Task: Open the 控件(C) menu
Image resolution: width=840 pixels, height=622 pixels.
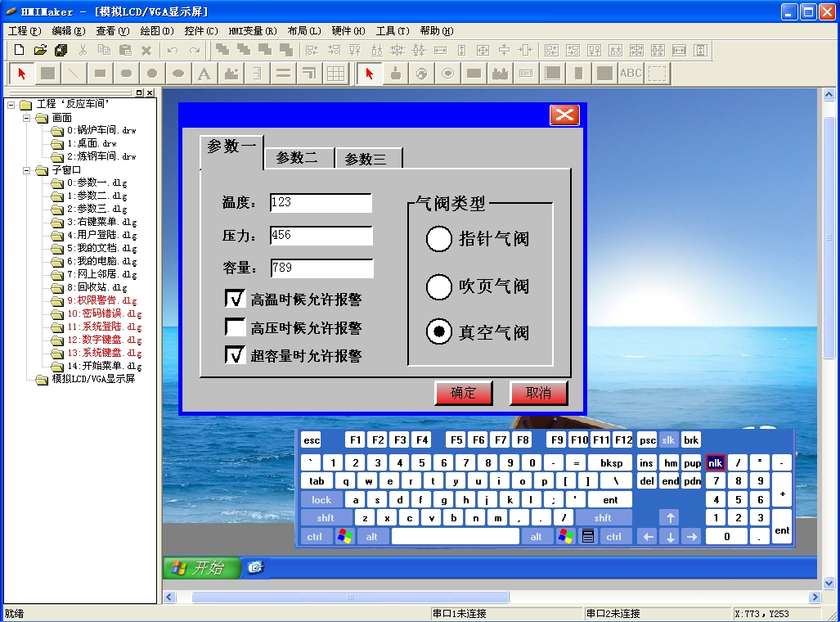Action: pyautogui.click(x=201, y=31)
